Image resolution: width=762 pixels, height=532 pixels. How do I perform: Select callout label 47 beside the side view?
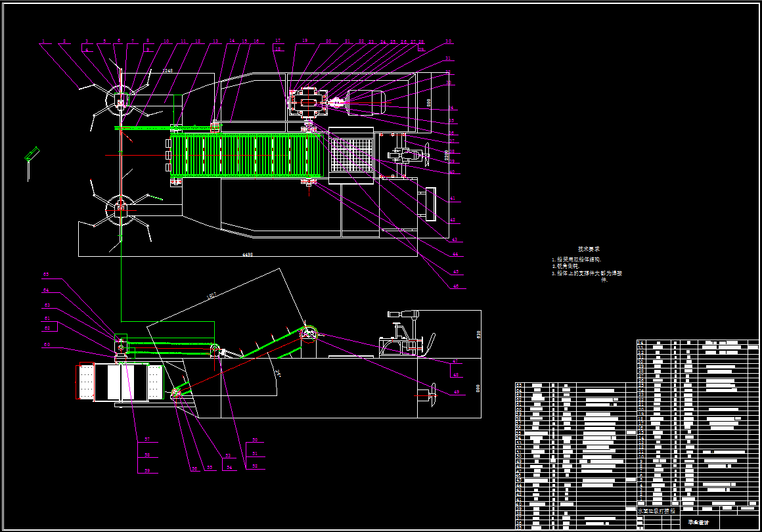click(455, 361)
